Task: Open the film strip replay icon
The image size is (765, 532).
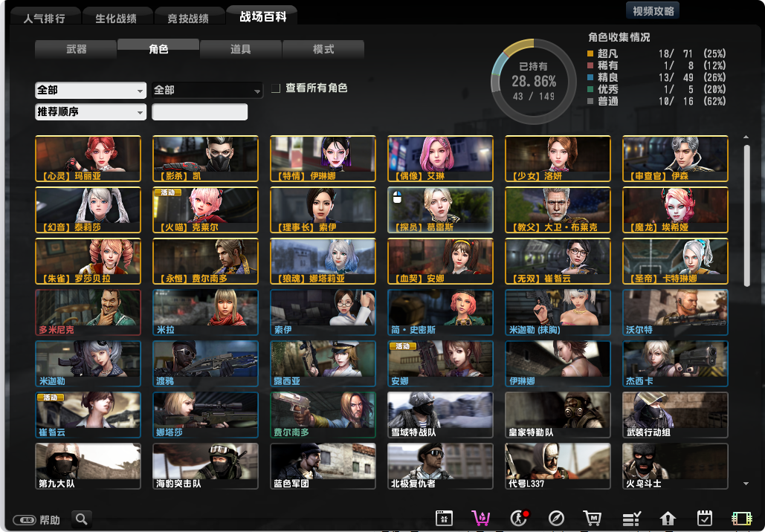Action: pyautogui.click(x=742, y=519)
